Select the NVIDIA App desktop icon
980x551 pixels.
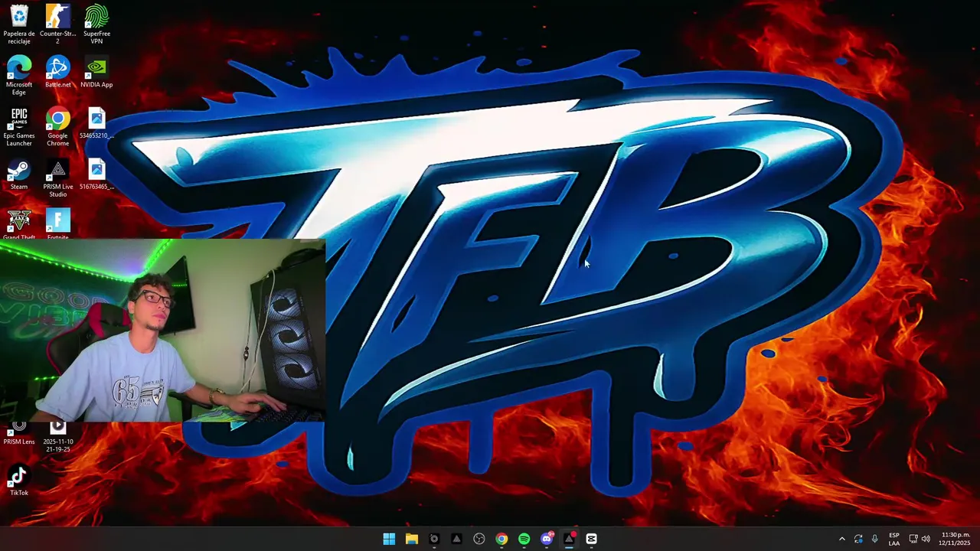(96, 72)
